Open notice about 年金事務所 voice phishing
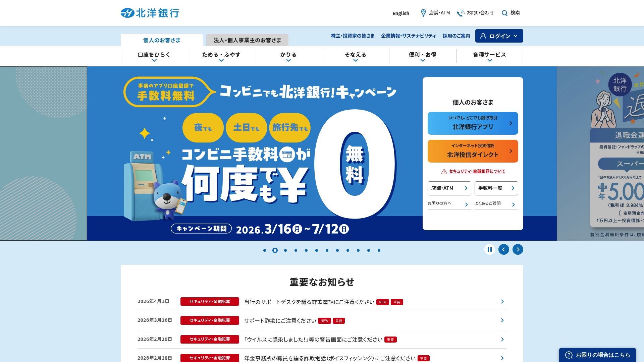The width and height of the screenshot is (644, 362). tap(330, 358)
